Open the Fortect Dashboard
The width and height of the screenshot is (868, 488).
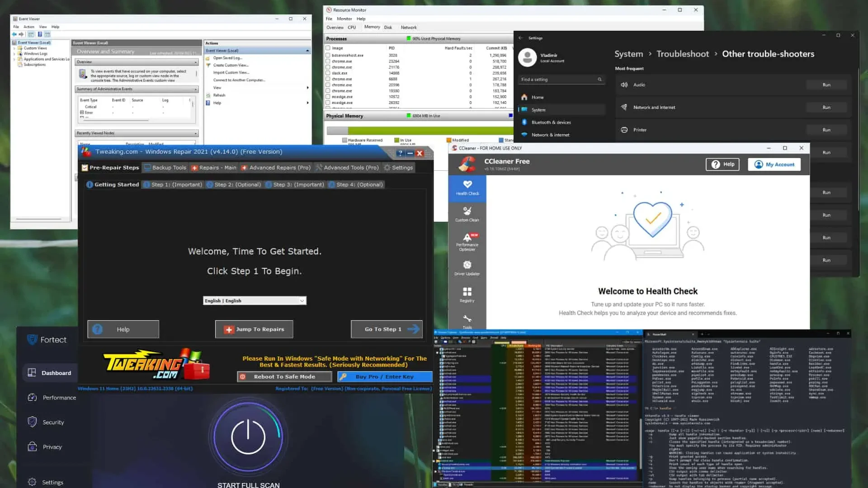[49, 373]
